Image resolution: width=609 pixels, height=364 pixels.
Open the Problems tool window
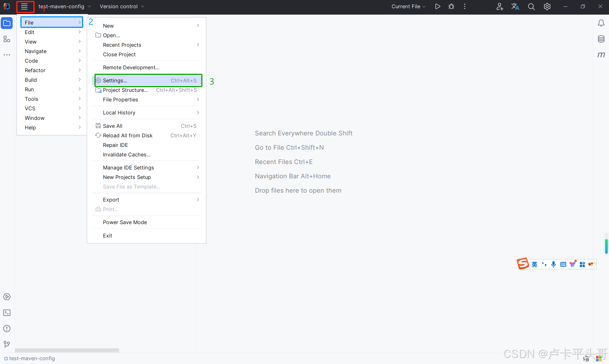click(7, 328)
